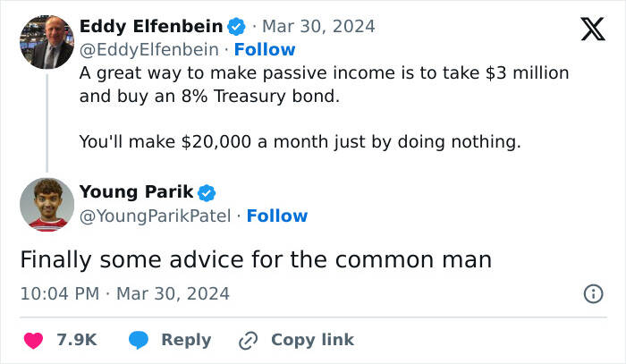Click the Copy link text button
Viewport: 626px width, 364px height.
tap(312, 340)
